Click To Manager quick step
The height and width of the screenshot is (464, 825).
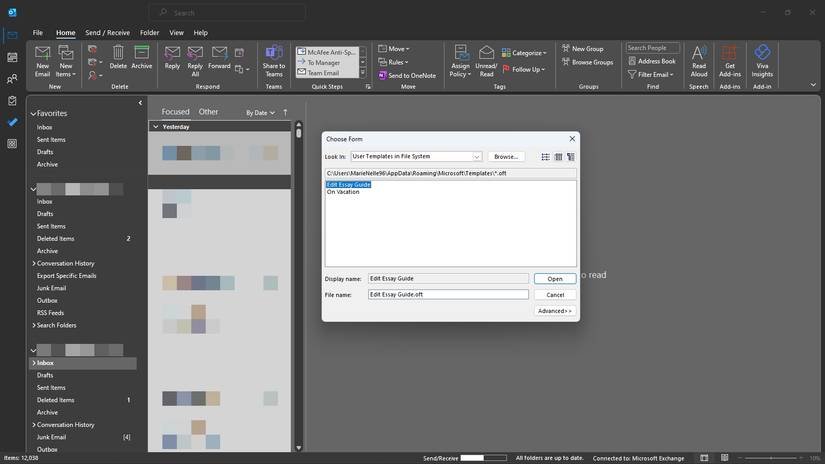(x=327, y=63)
